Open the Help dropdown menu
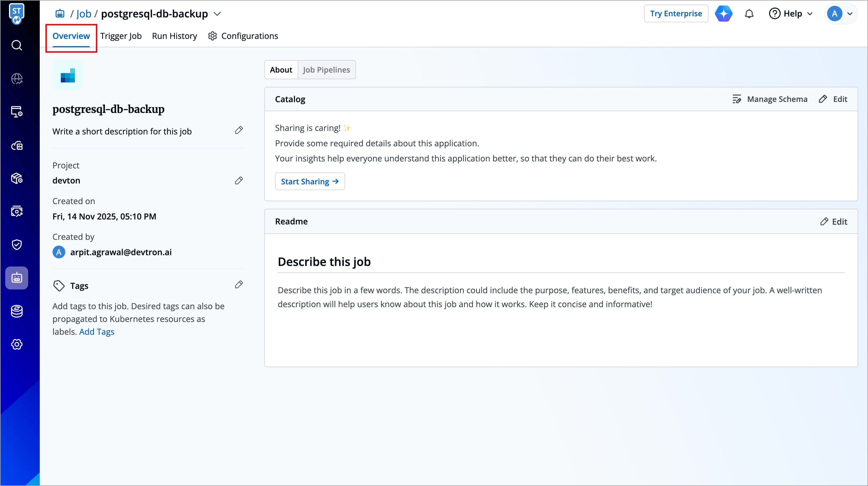Image resolution: width=868 pixels, height=486 pixels. [x=791, y=14]
